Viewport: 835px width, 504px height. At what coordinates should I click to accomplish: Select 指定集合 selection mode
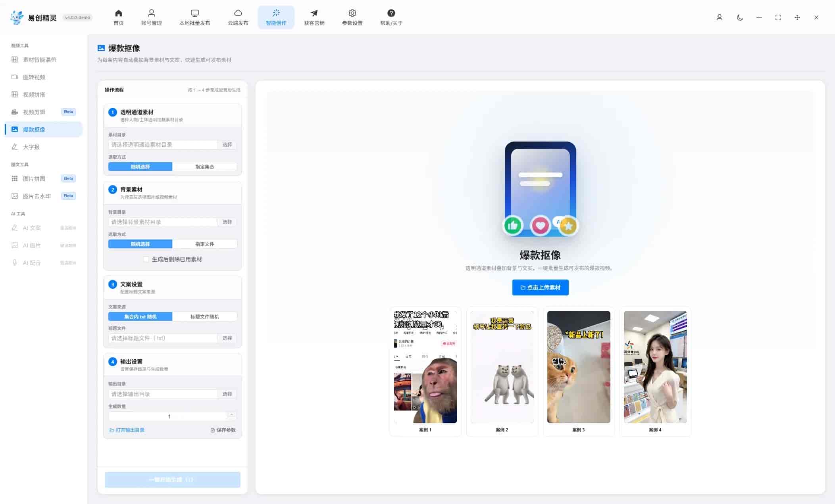(205, 167)
